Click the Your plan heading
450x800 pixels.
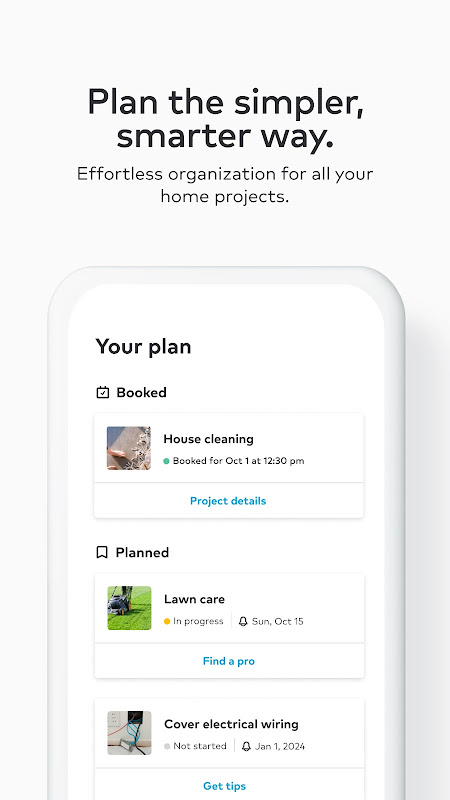click(143, 347)
